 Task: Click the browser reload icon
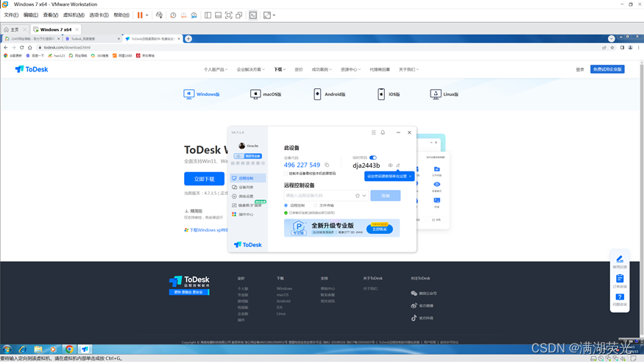(22, 48)
